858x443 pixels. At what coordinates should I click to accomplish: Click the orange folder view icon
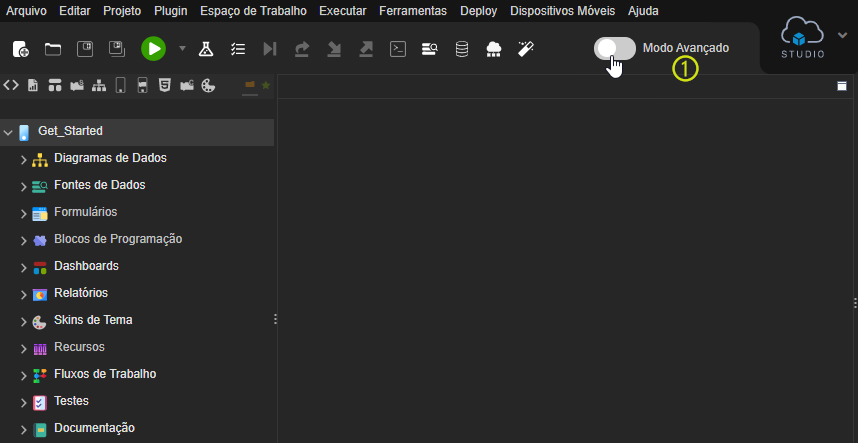click(250, 85)
